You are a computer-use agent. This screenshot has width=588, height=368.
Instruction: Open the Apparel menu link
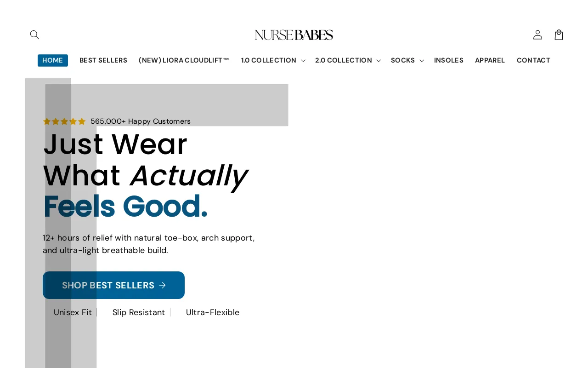coord(490,60)
